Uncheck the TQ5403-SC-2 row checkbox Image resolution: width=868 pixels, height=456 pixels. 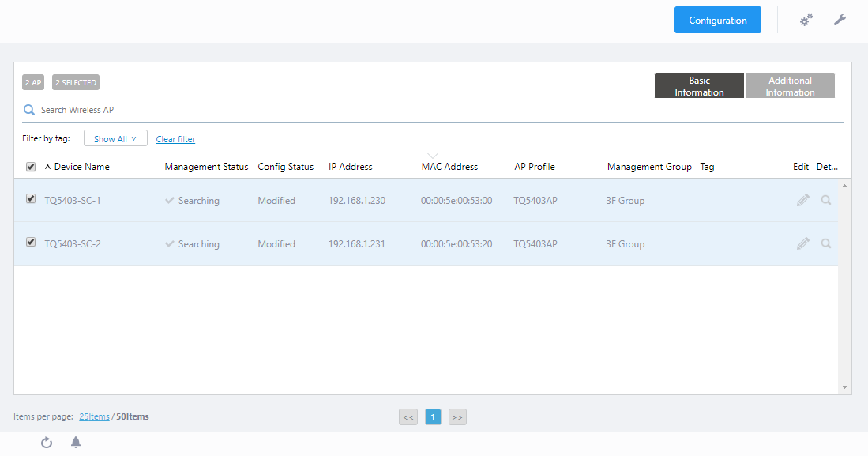point(31,243)
